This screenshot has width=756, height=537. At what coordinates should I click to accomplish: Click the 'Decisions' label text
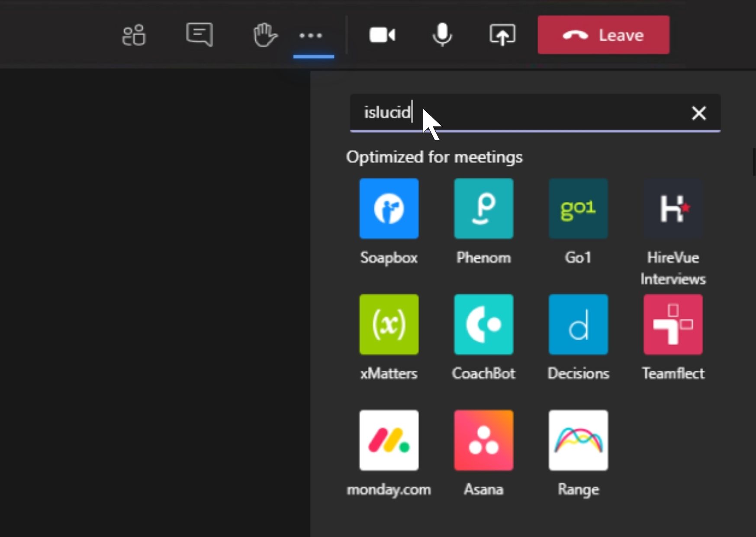click(x=578, y=373)
